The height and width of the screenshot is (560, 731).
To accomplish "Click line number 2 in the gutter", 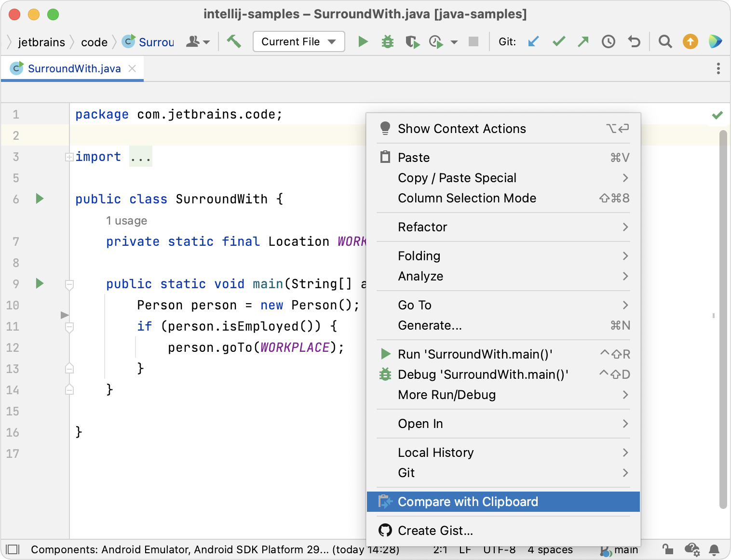I will point(16,135).
